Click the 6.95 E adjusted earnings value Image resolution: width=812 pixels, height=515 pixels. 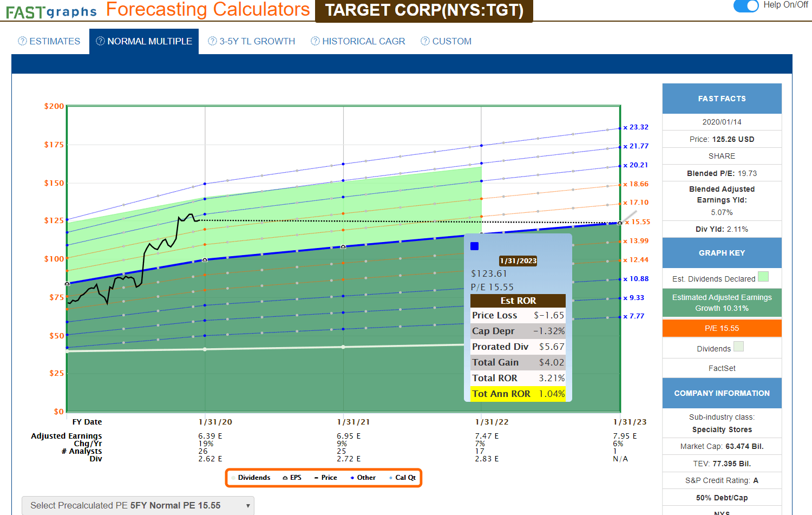pos(349,436)
